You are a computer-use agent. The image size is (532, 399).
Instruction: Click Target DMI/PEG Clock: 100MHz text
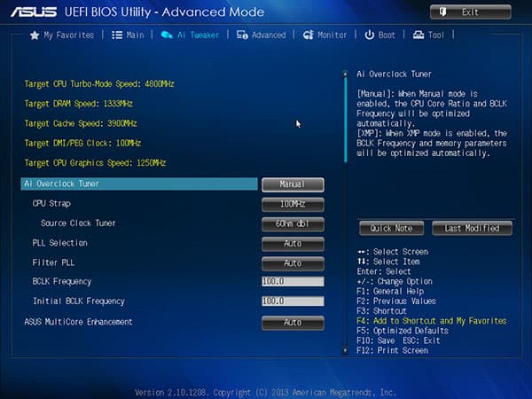tap(82, 143)
